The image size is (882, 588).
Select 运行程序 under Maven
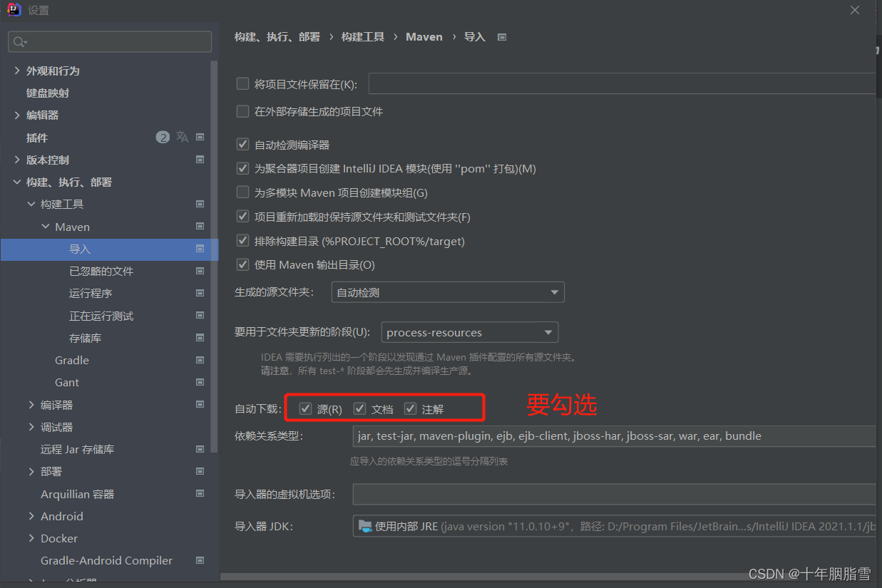[91, 293]
